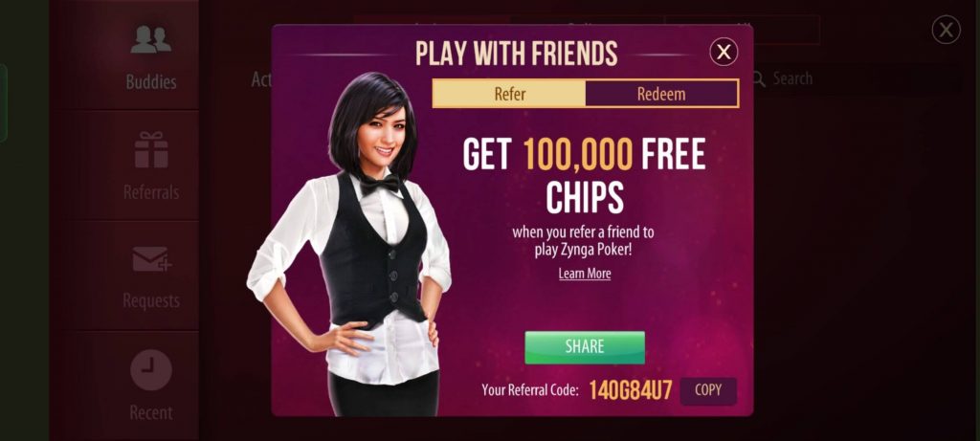Viewport: 980px width, 441px height.
Task: Open the Buddies people icon
Action: [x=150, y=39]
